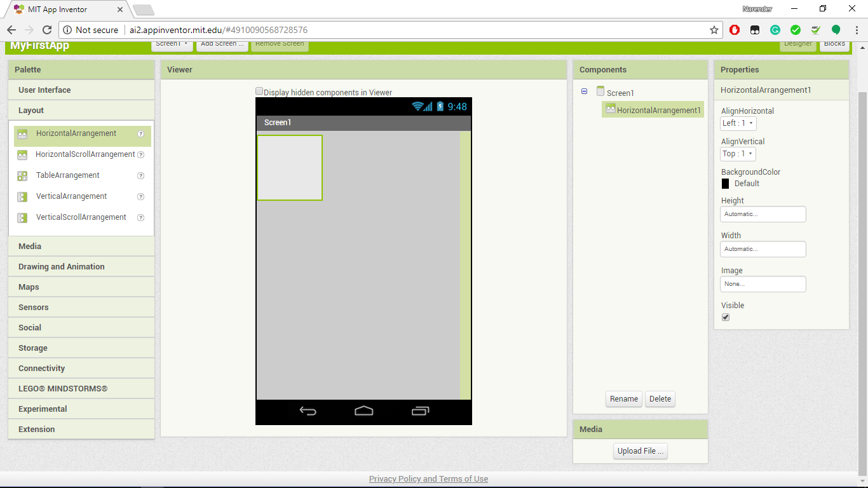Delete the selected component
The width and height of the screenshot is (868, 488).
[x=660, y=399]
